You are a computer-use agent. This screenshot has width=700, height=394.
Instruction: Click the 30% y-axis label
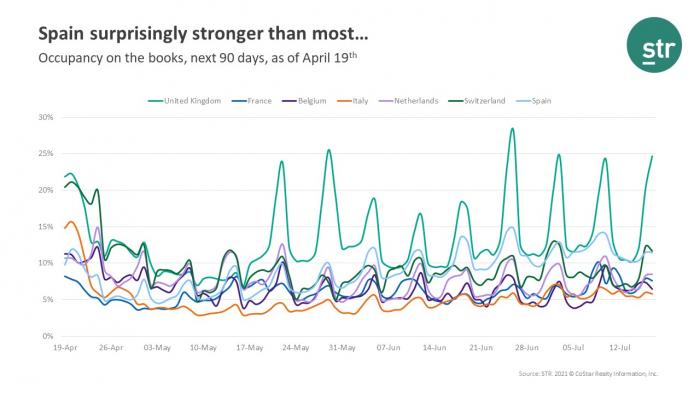pyautogui.click(x=46, y=117)
